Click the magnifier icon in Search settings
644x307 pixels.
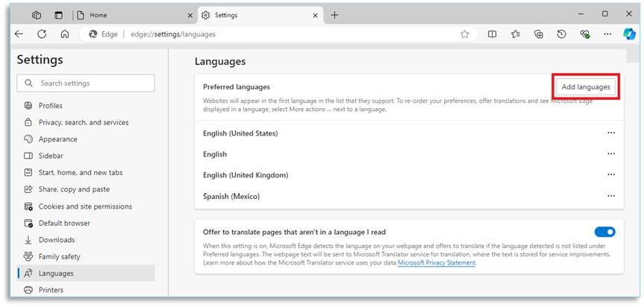[28, 83]
